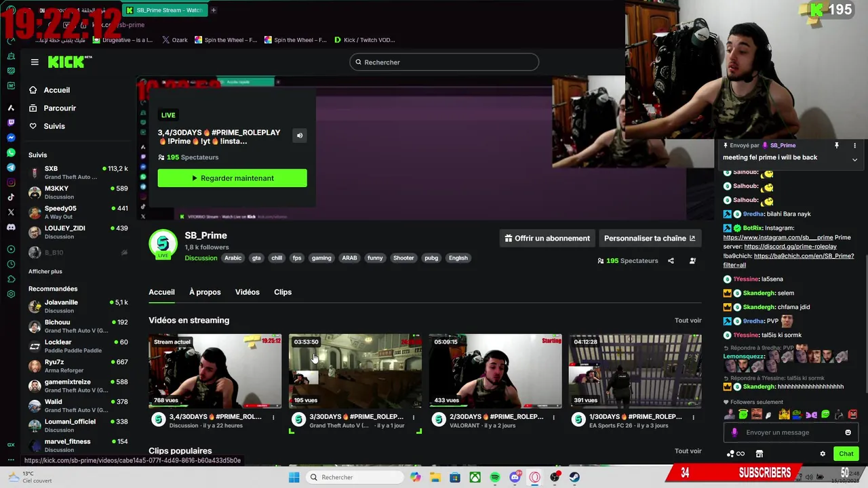The height and width of the screenshot is (488, 868).
Task: Click the share icon beside spectator count
Action: [671, 261]
